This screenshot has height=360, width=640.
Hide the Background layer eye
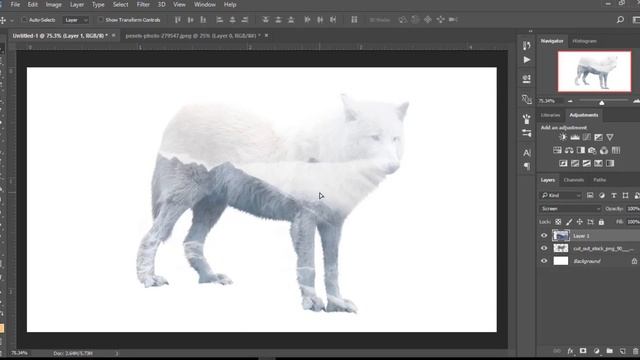coord(544,261)
